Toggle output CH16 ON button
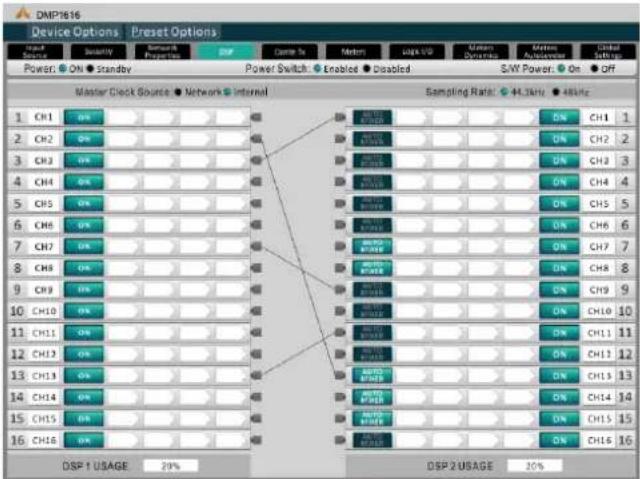This screenshot has width=640, height=479. coord(559,440)
